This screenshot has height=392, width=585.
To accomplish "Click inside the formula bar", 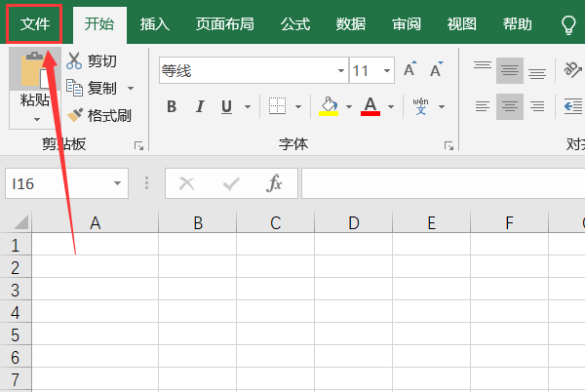I will coord(444,183).
